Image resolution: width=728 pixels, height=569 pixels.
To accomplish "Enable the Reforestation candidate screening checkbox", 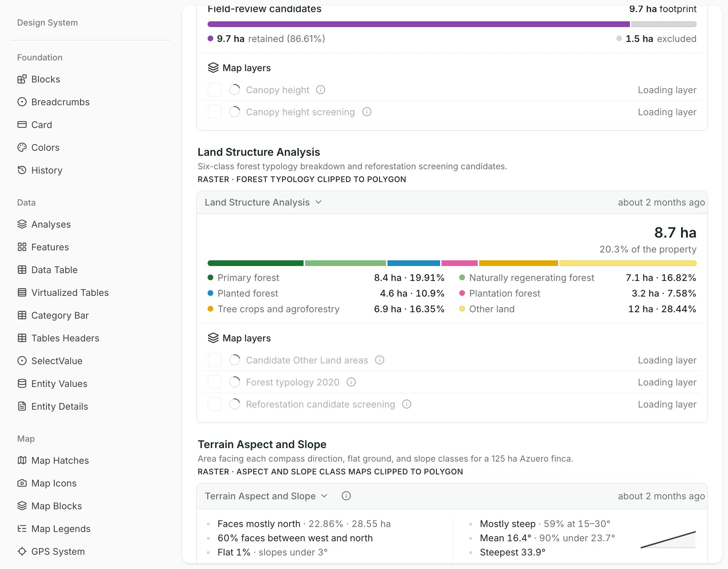I will [215, 404].
